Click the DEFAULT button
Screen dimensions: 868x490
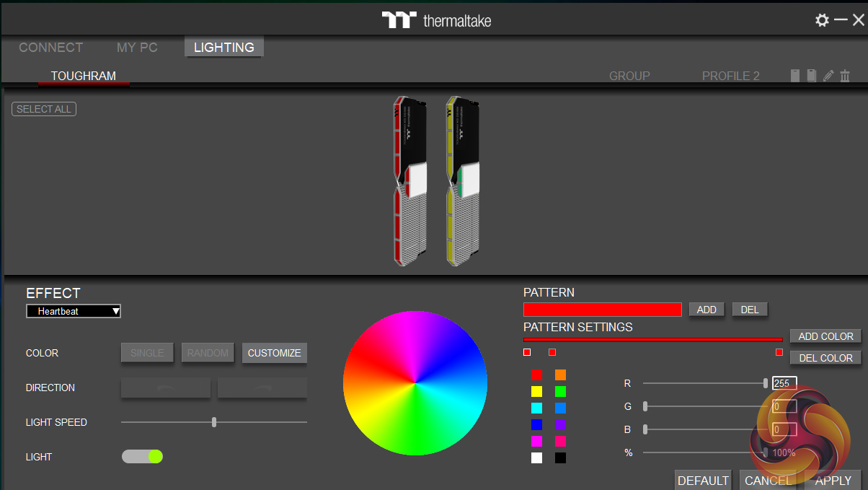703,481
